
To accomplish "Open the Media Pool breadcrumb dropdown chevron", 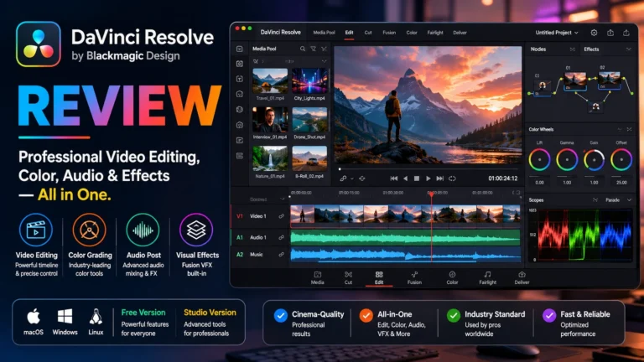I will (x=324, y=61).
